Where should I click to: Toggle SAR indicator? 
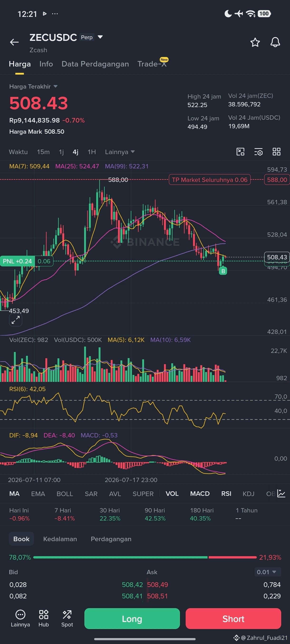coord(91,494)
